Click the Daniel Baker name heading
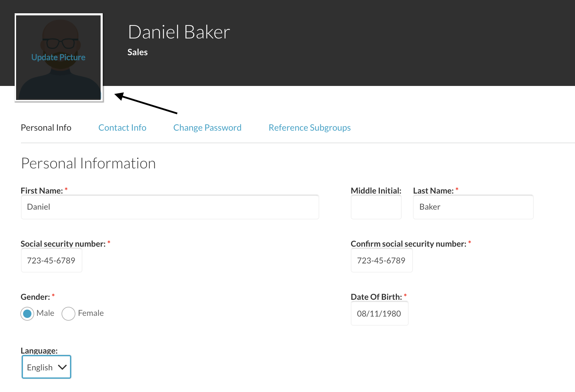The width and height of the screenshot is (575, 392). 179,32
